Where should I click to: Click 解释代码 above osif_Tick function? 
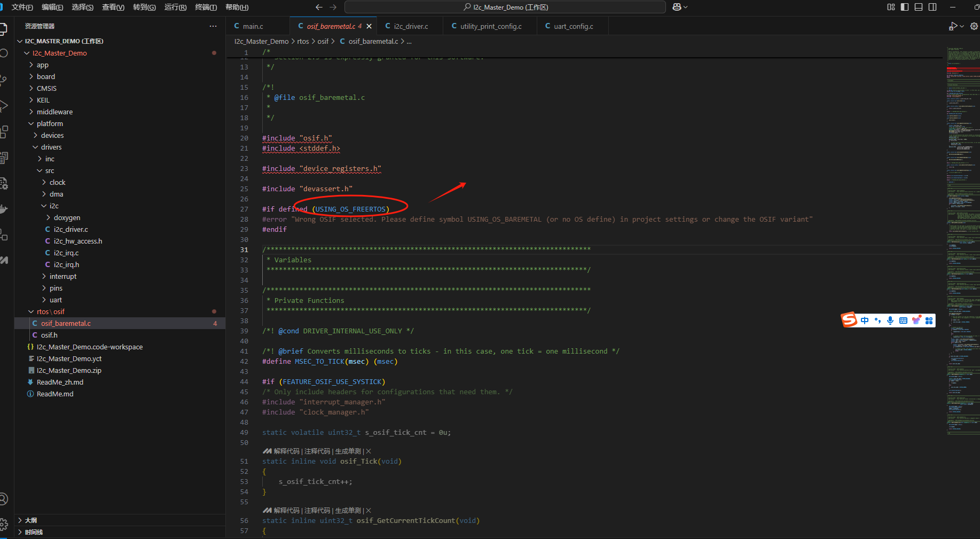286,451
